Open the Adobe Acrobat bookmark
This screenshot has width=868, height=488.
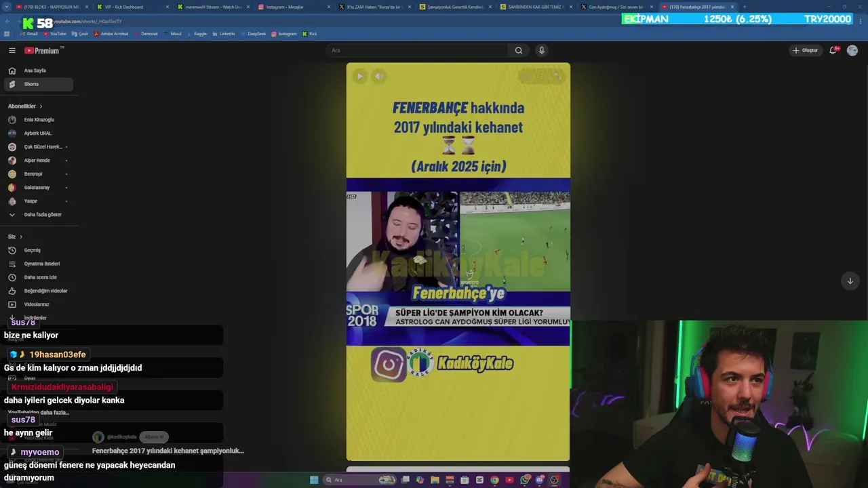pos(111,34)
